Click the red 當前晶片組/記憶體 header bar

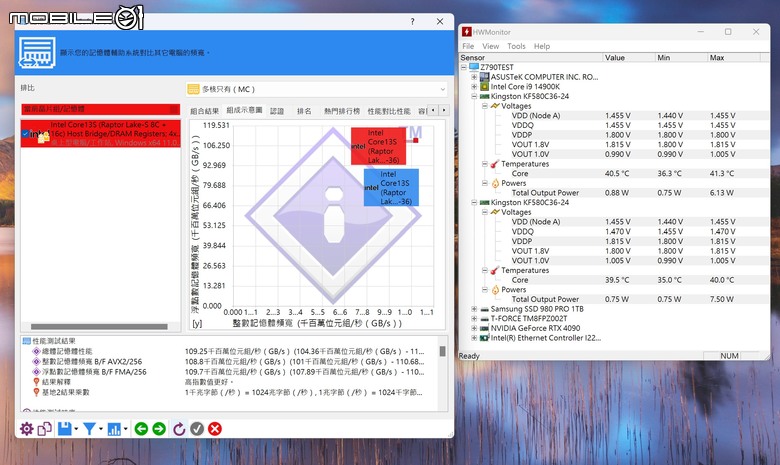coord(100,109)
